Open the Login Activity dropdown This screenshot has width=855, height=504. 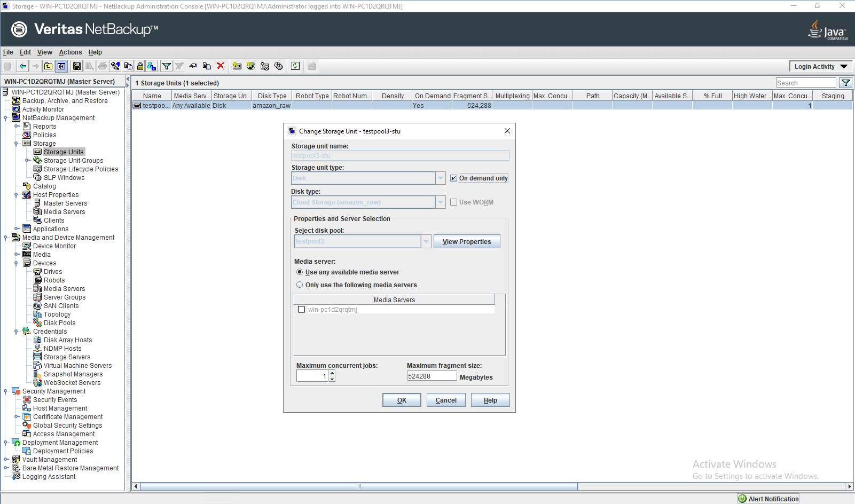click(x=821, y=66)
